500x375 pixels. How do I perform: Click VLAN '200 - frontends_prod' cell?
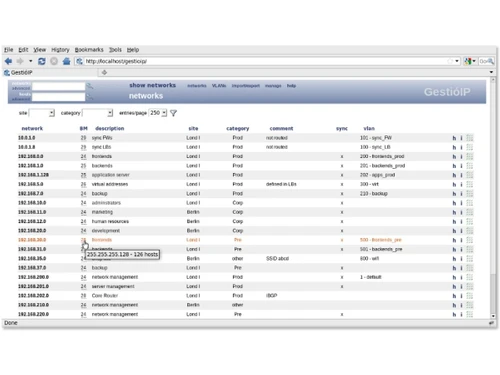[382, 156]
